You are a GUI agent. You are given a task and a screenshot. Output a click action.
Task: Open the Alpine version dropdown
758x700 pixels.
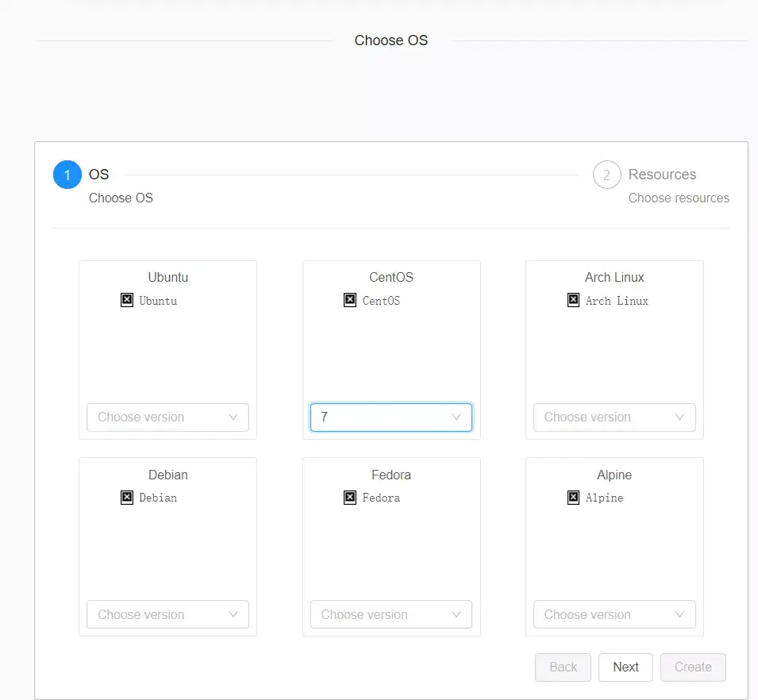(x=614, y=614)
